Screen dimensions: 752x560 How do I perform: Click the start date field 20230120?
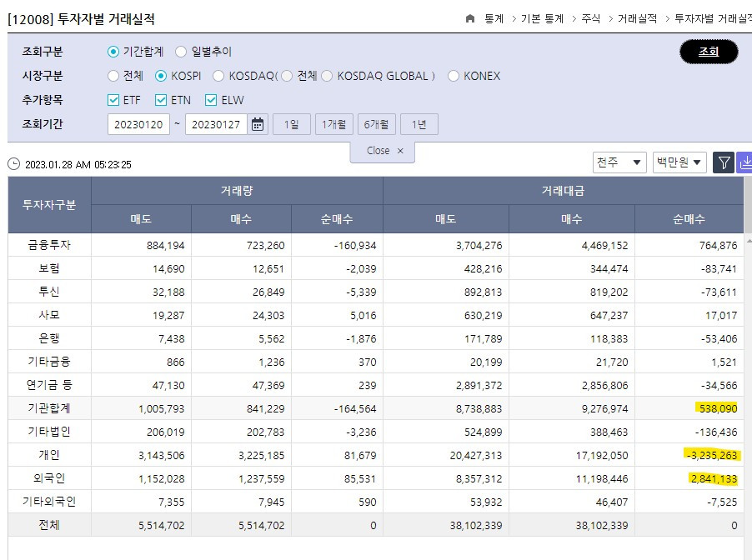(138, 124)
